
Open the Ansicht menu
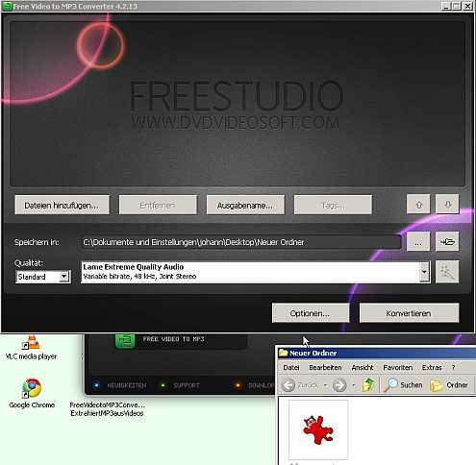[x=363, y=368]
